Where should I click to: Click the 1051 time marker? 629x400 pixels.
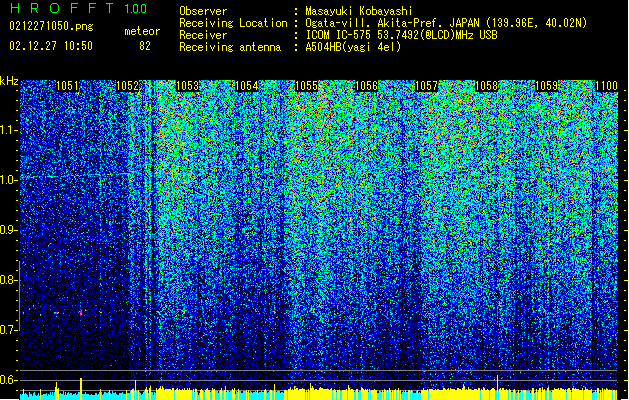click(x=67, y=86)
